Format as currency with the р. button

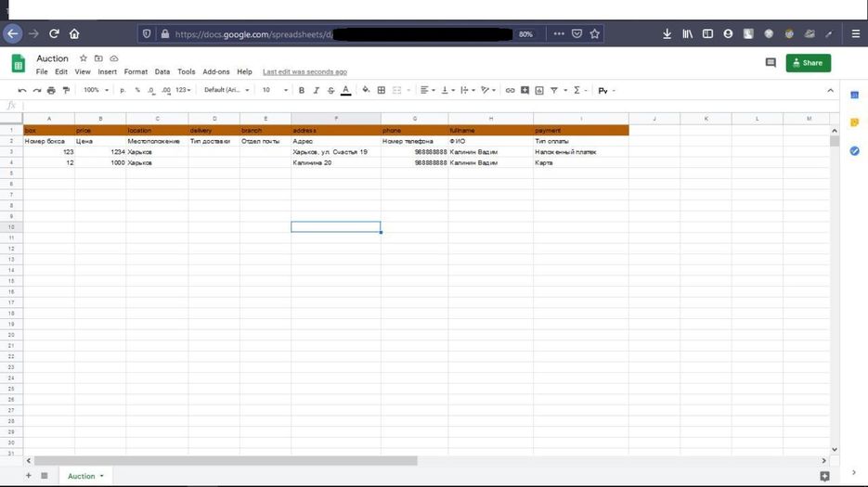click(x=123, y=90)
